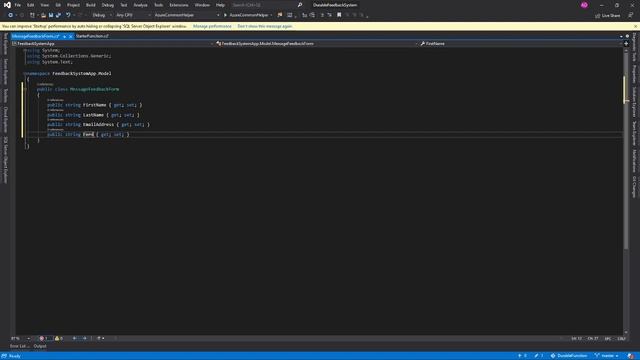Click the split editor plus icon
Image resolution: width=640 pixels, height=360 pixels.
(x=626, y=44)
